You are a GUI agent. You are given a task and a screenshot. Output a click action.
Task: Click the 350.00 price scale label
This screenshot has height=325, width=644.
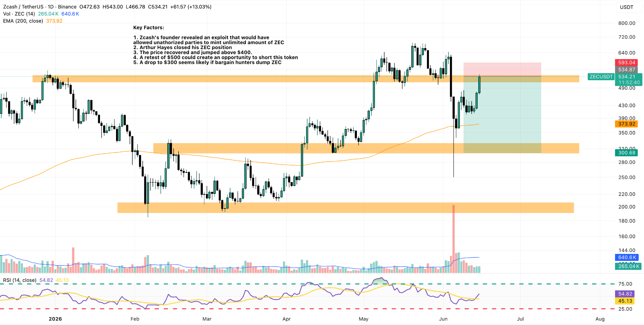[x=627, y=133]
